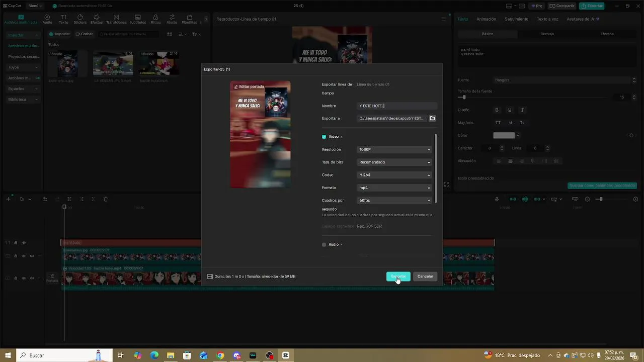Open the Formato mp4 dropdown
The height and width of the screenshot is (362, 644).
click(394, 188)
